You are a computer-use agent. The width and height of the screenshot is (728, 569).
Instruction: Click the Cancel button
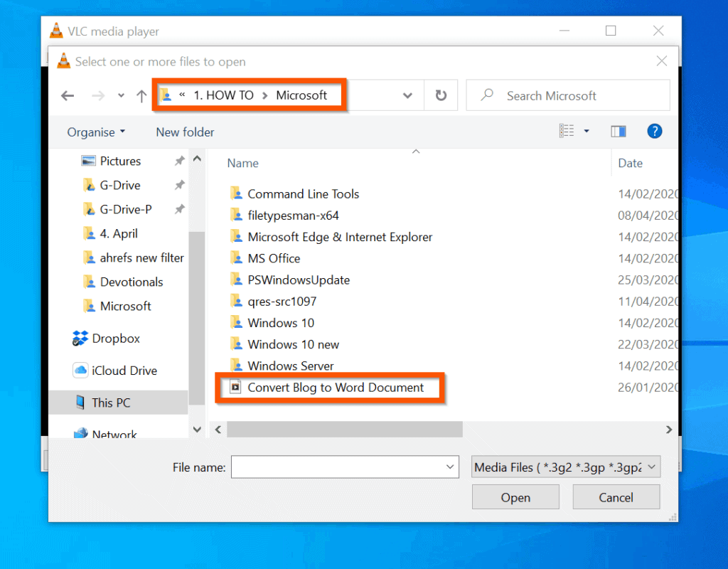pyautogui.click(x=616, y=497)
